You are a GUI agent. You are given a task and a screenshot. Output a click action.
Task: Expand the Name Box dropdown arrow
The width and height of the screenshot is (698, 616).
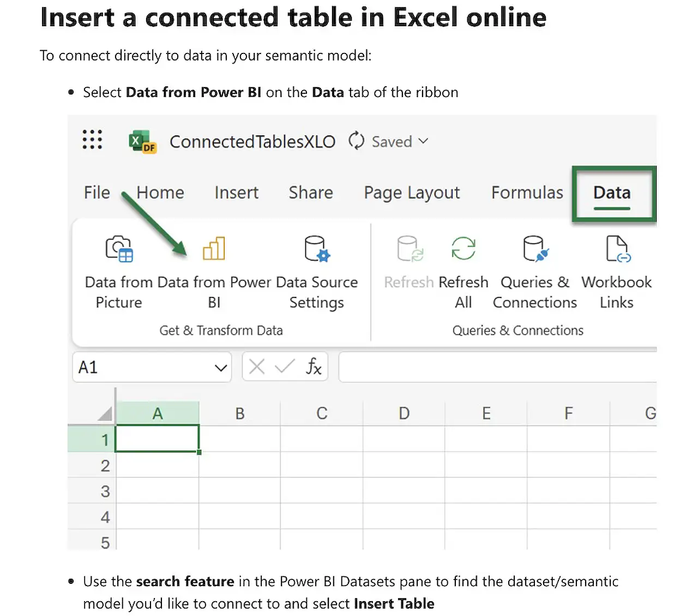221,368
